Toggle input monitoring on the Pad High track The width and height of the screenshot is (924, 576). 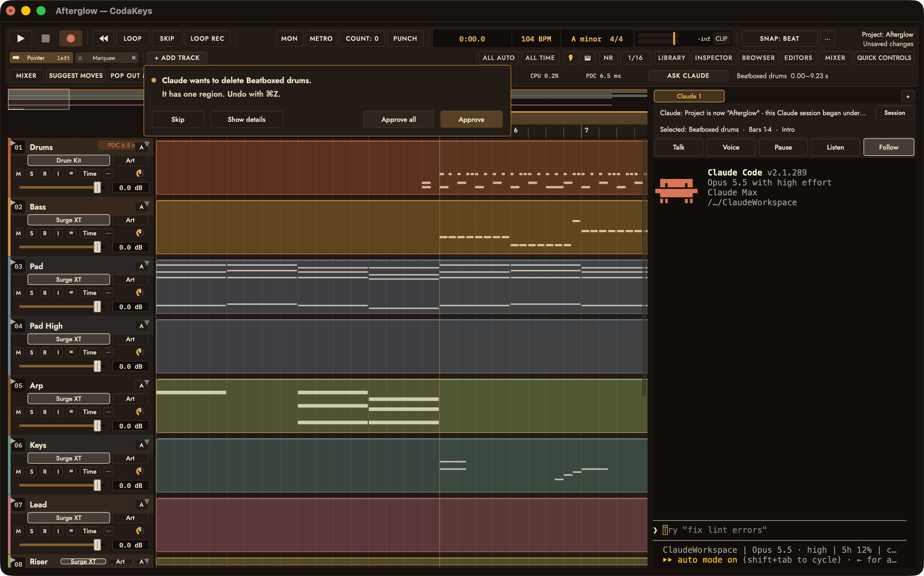pos(58,352)
